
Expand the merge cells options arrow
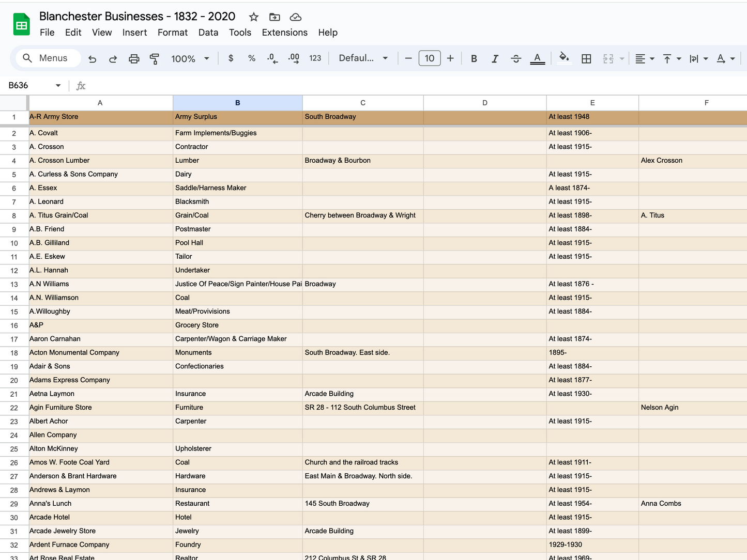coord(622,59)
